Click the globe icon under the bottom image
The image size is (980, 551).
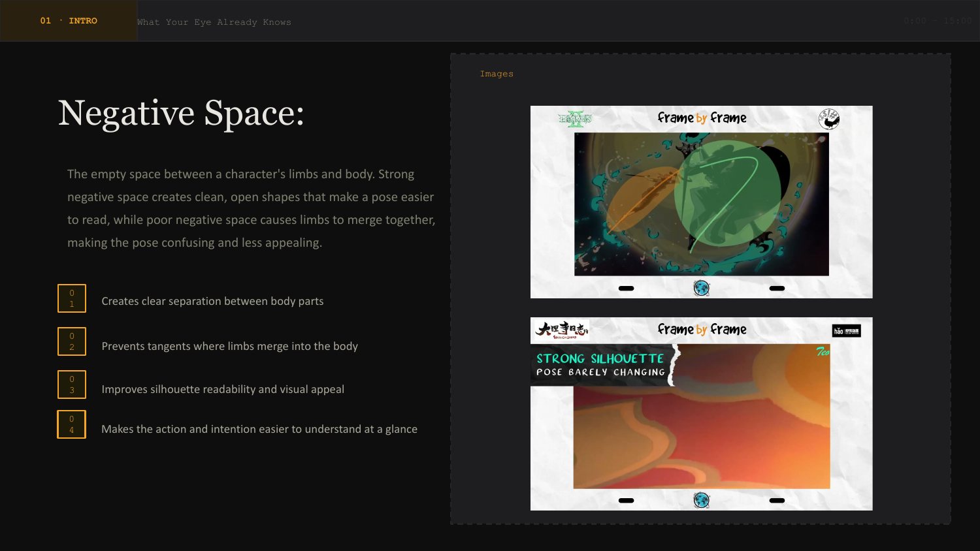(x=702, y=500)
